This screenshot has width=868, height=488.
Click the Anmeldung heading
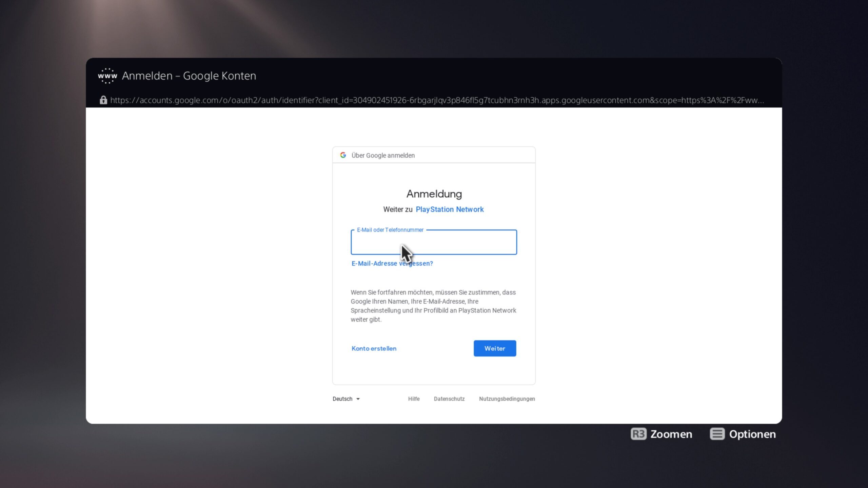tap(434, 194)
